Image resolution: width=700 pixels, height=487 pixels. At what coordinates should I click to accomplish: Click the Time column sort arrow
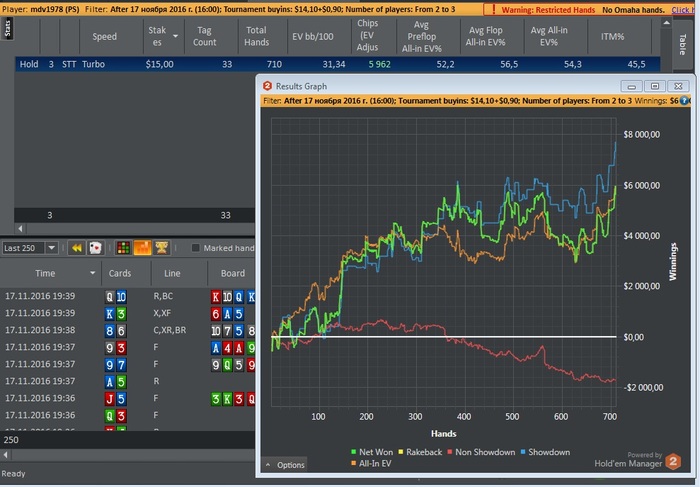pyautogui.click(x=92, y=273)
